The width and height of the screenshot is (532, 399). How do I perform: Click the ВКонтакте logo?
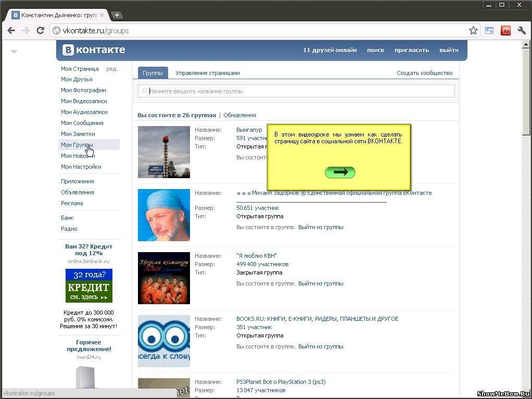click(x=94, y=50)
